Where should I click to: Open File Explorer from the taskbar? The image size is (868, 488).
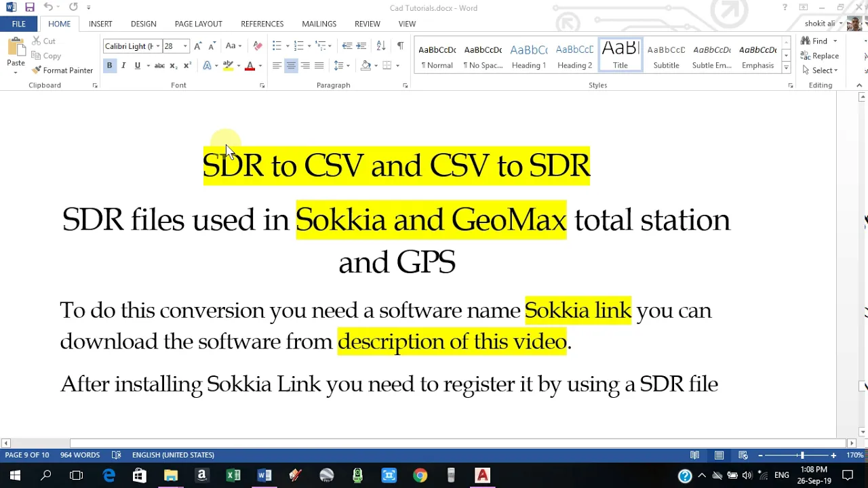(170, 476)
